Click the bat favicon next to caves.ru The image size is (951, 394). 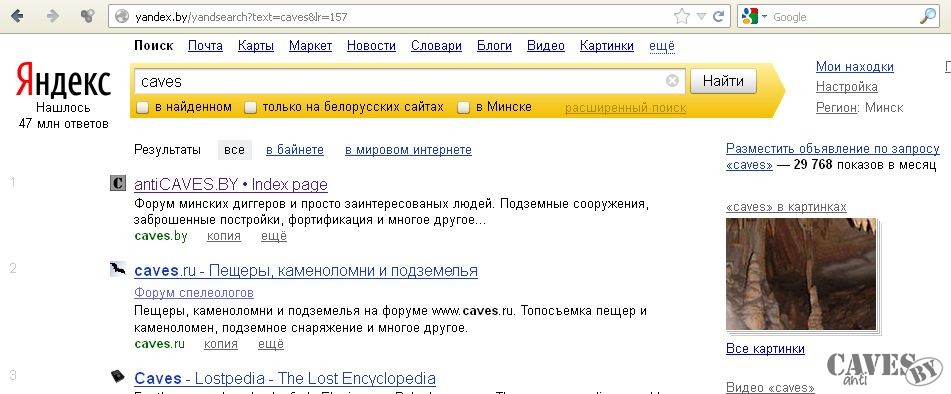(118, 269)
